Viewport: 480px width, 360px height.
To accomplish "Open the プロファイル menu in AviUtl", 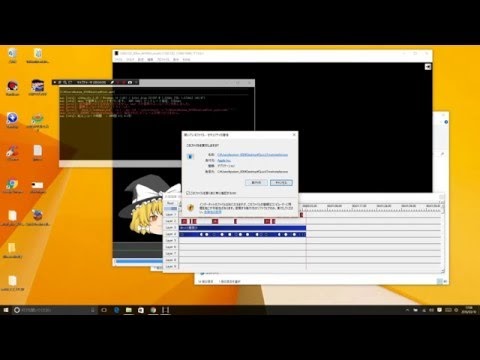I will coord(163,59).
